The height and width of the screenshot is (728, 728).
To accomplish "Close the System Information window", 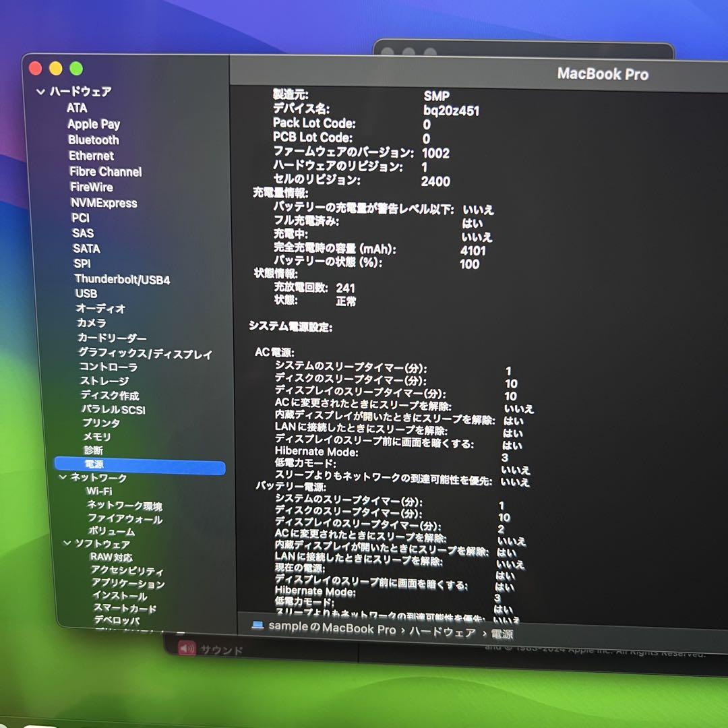I will coord(35,68).
